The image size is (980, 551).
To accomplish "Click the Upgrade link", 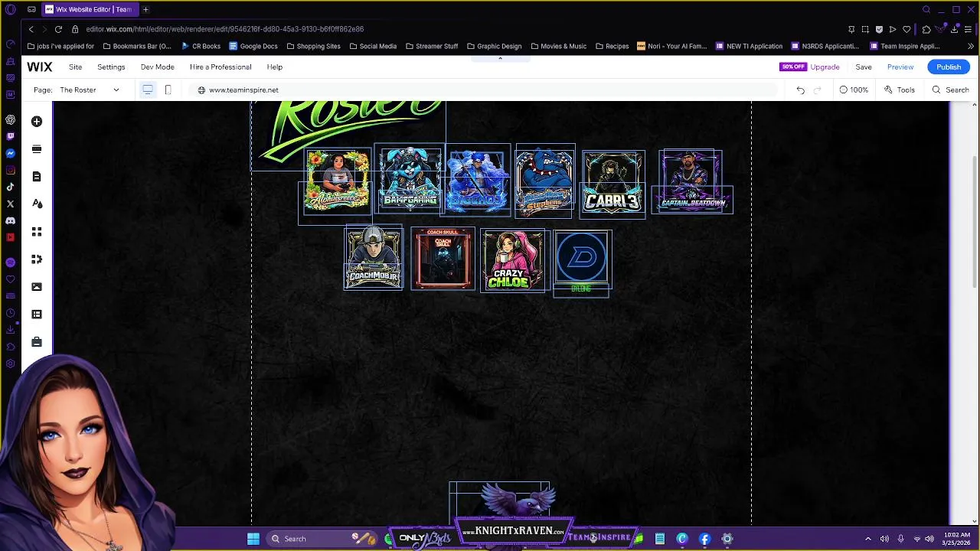I will (x=825, y=67).
